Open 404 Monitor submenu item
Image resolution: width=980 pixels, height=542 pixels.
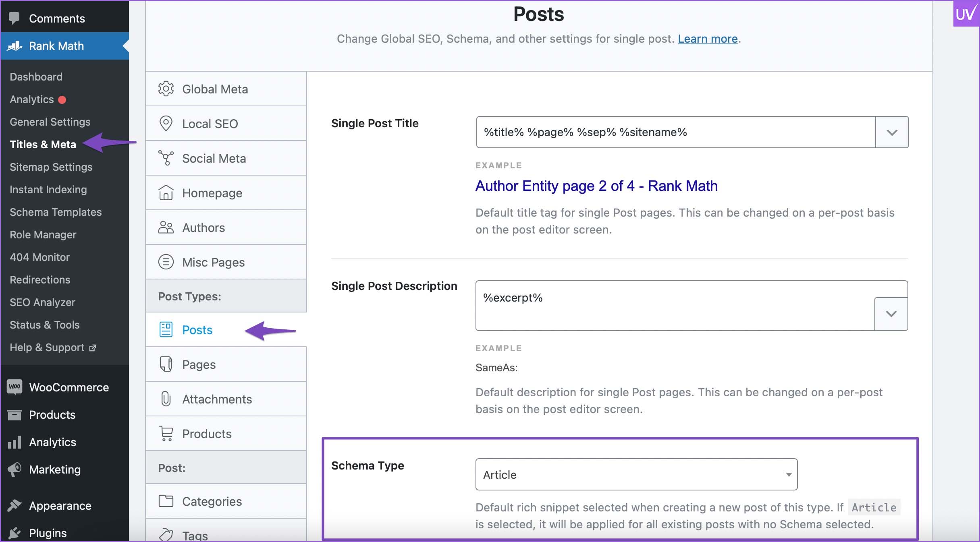pyautogui.click(x=39, y=257)
